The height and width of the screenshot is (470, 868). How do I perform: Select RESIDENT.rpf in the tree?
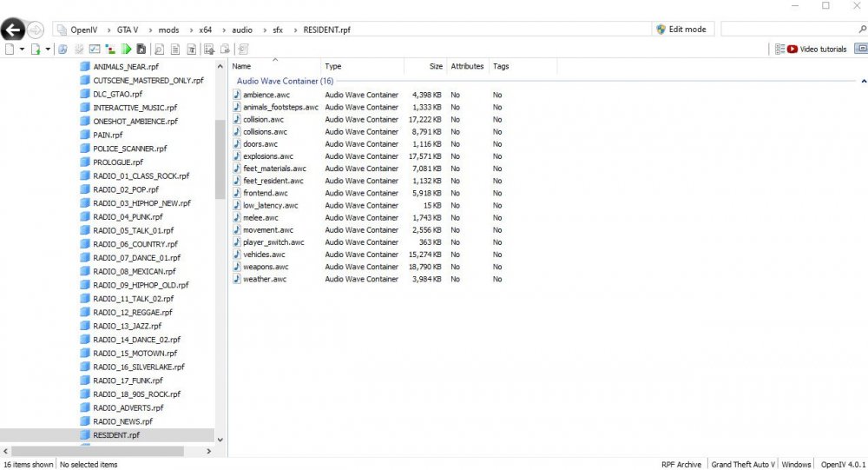[x=116, y=435]
